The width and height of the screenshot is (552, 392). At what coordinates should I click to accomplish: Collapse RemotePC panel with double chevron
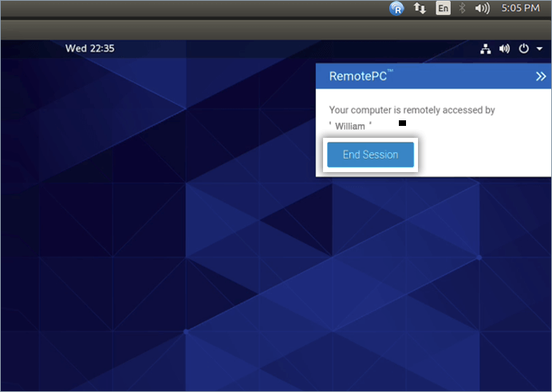click(541, 76)
